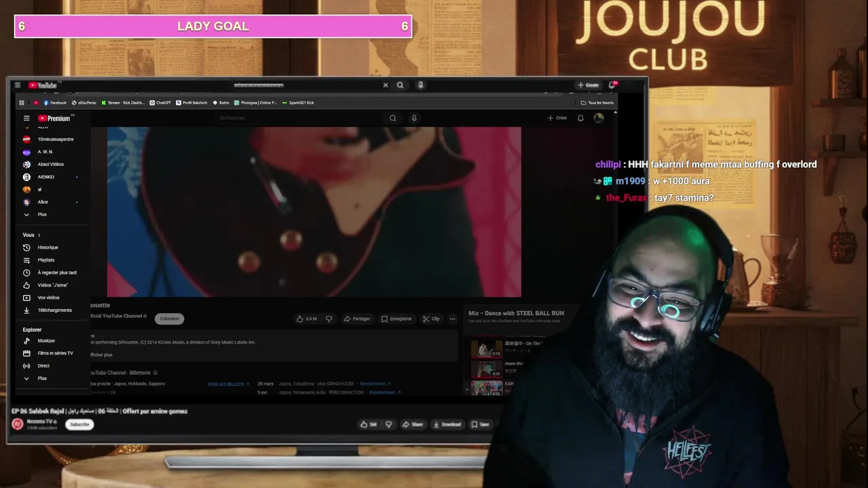
Task: Expand the Vous section
Action: [32, 235]
